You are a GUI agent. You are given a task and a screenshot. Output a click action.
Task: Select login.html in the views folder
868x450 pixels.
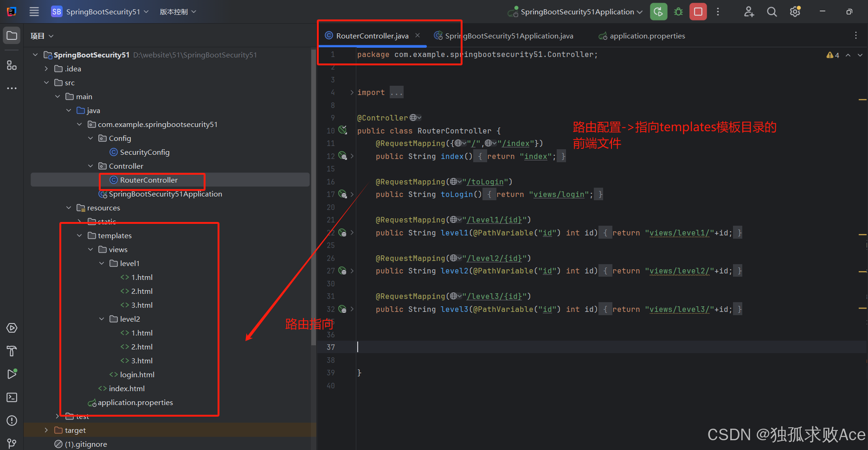[x=132, y=374]
